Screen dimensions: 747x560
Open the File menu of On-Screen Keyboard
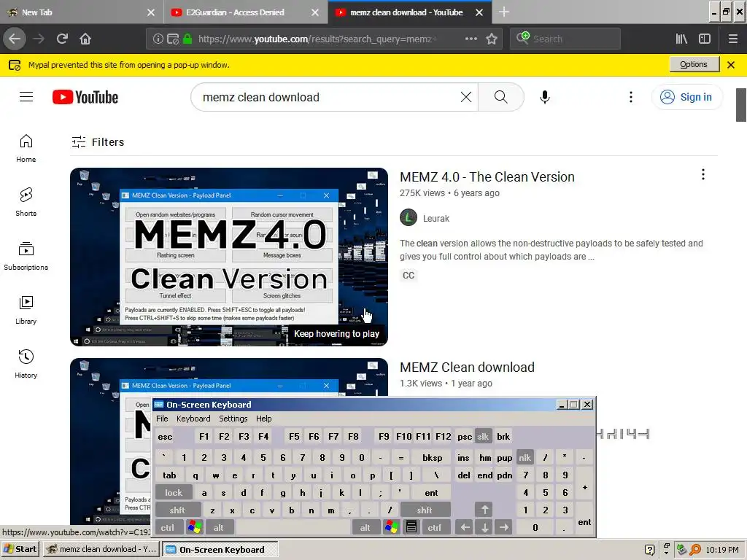point(162,419)
